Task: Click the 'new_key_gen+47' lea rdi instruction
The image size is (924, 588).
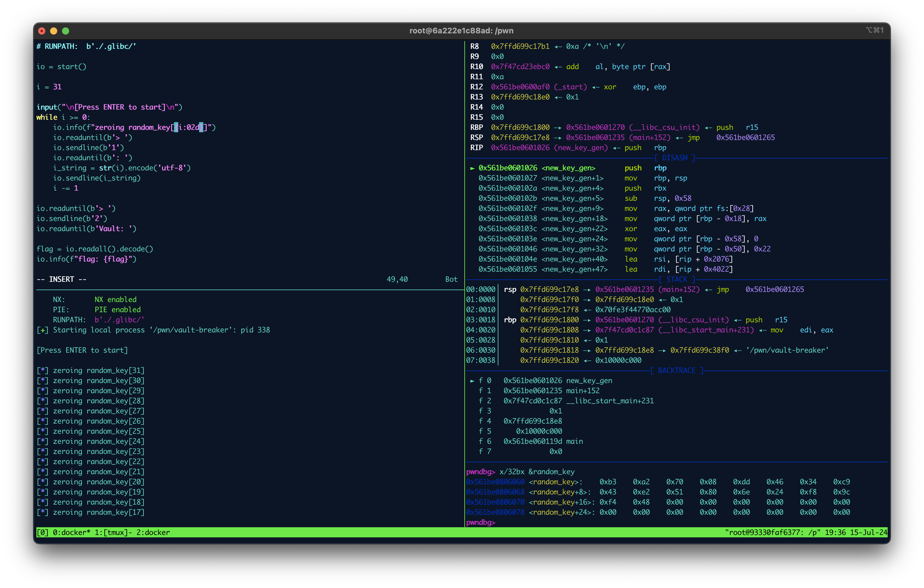Action: coord(605,269)
